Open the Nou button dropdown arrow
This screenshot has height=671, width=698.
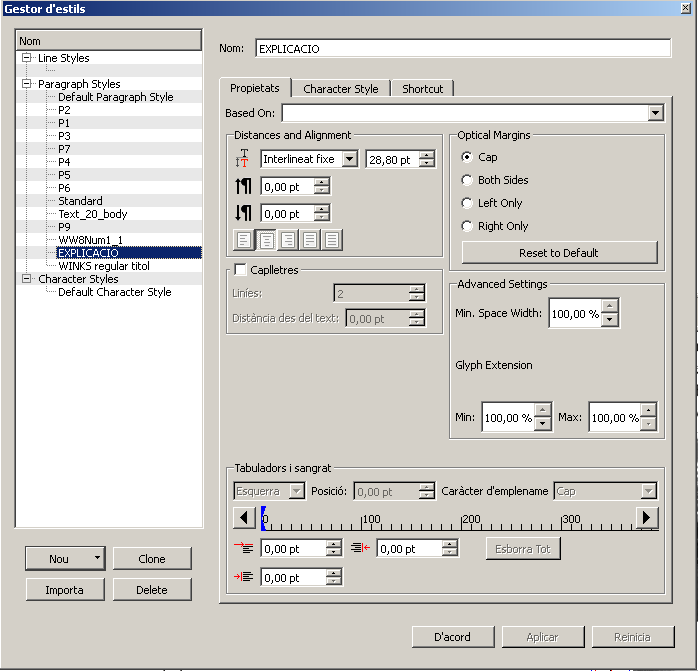click(x=97, y=557)
